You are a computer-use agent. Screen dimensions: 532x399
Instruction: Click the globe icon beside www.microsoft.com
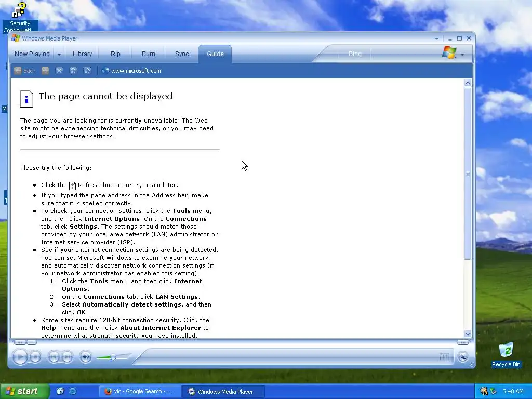pos(105,71)
